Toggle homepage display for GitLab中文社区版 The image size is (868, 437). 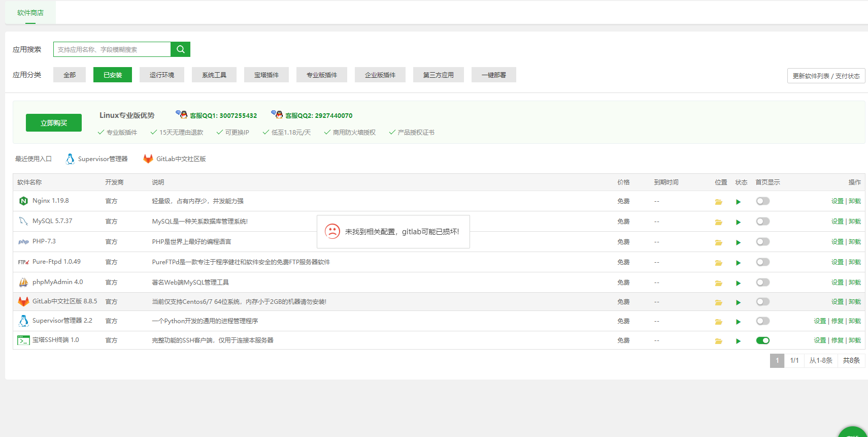pyautogui.click(x=762, y=302)
